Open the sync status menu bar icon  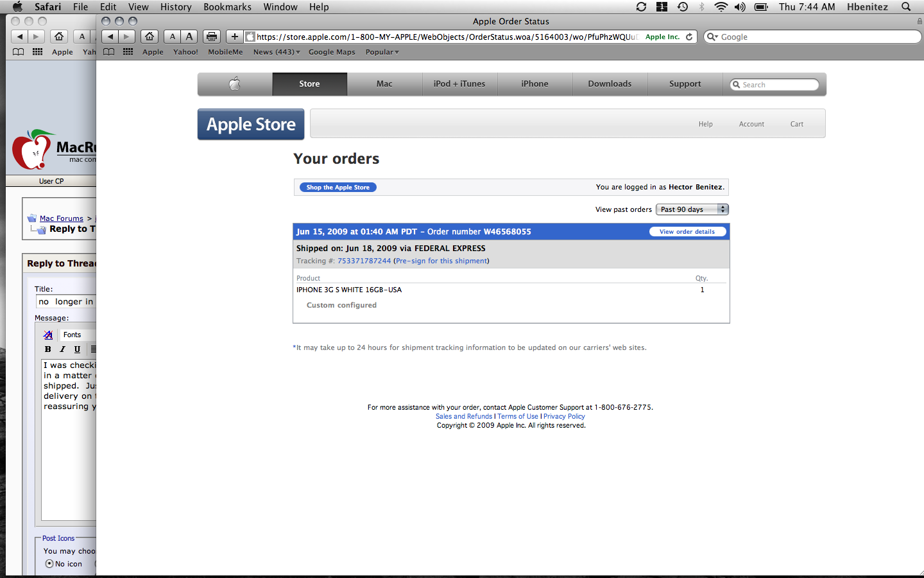point(641,7)
